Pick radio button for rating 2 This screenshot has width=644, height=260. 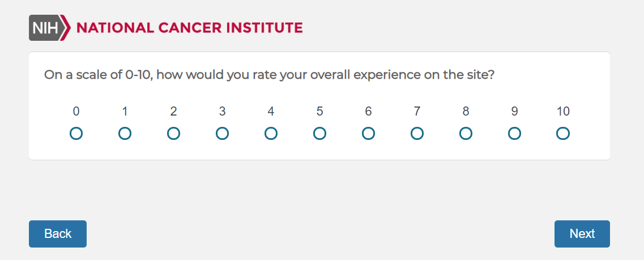tap(173, 134)
